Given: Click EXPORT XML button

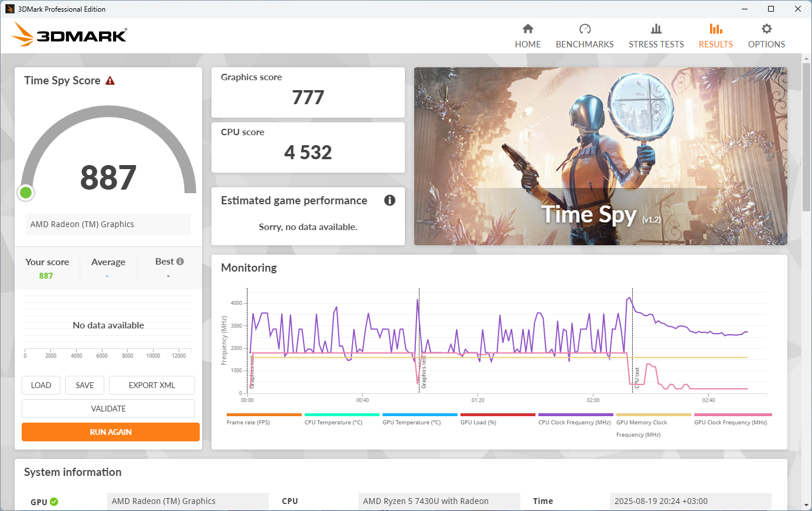Looking at the screenshot, I should click(152, 385).
